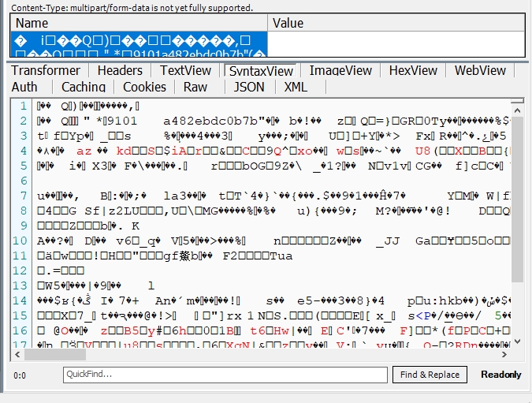Open the Caching tab
The height and width of the screenshot is (403, 532).
(84, 87)
